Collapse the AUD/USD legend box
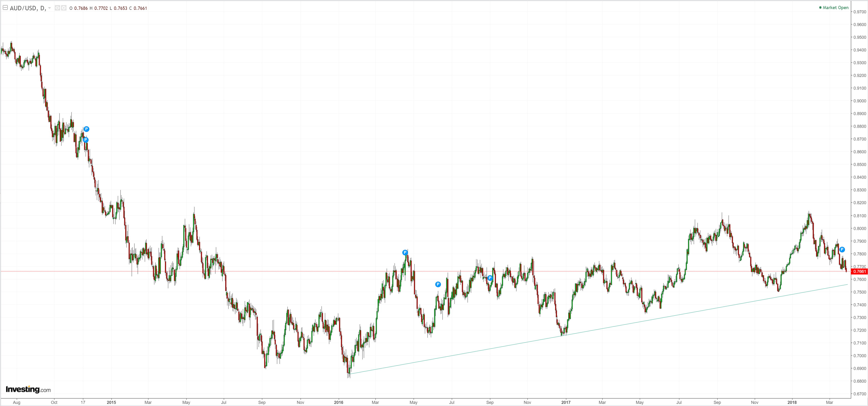The image size is (868, 406). point(5,7)
